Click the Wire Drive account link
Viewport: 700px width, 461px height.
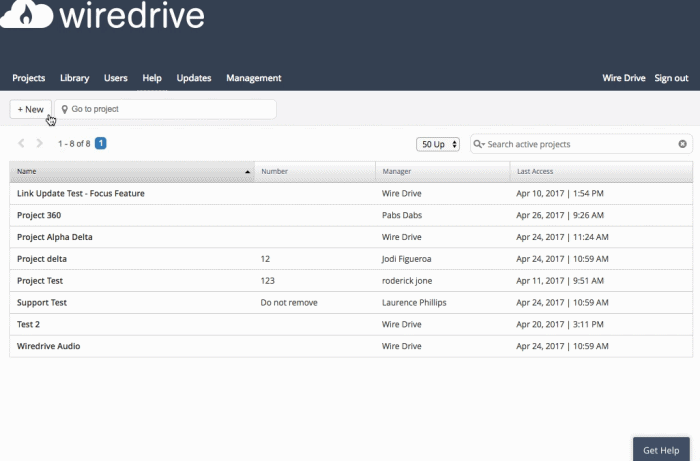pos(624,78)
